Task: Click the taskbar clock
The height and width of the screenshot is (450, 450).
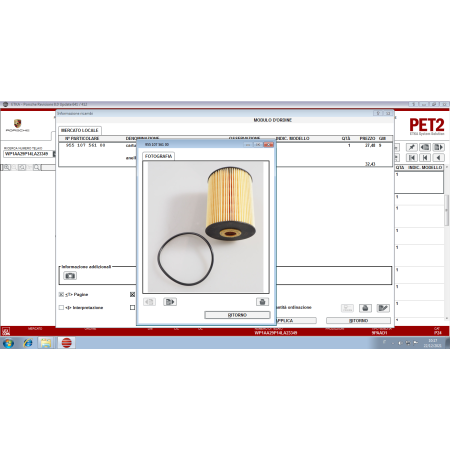Action: pyautogui.click(x=432, y=343)
